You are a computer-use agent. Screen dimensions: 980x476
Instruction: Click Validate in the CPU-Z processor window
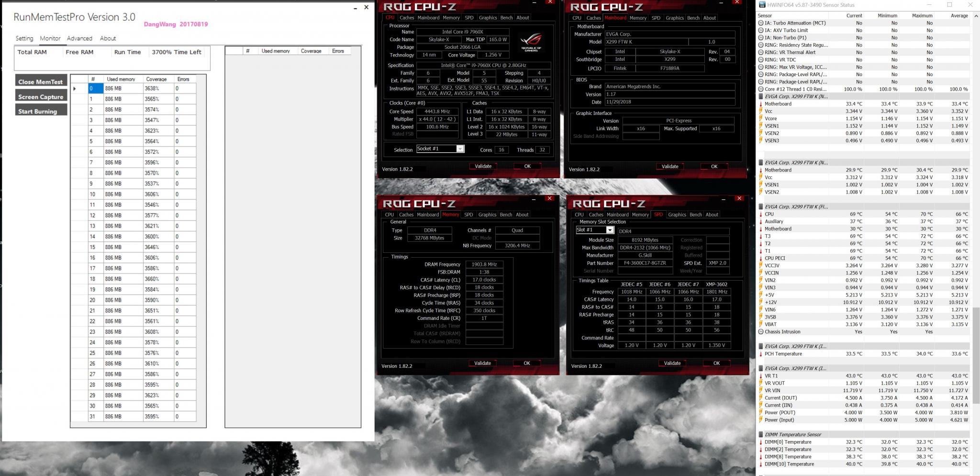(483, 166)
